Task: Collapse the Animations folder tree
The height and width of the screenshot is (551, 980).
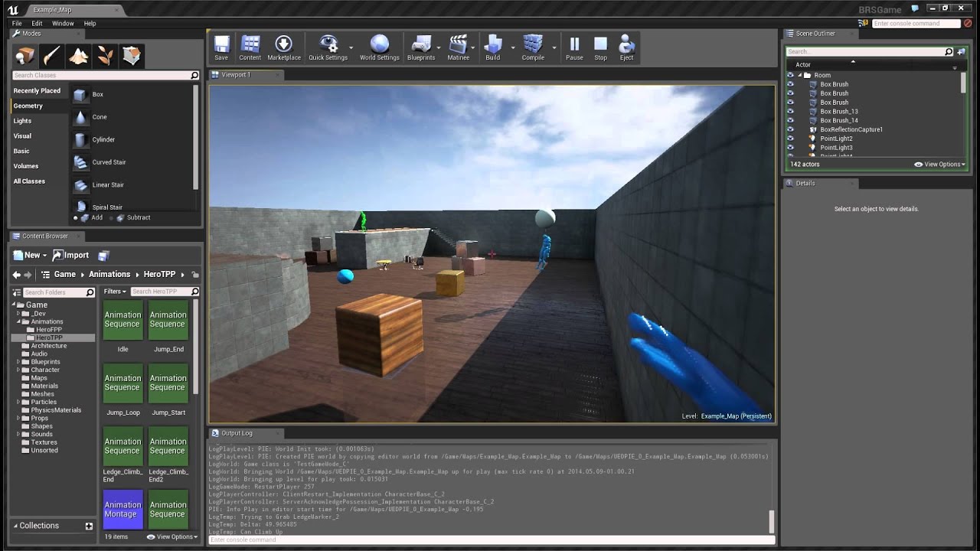Action: coord(18,321)
